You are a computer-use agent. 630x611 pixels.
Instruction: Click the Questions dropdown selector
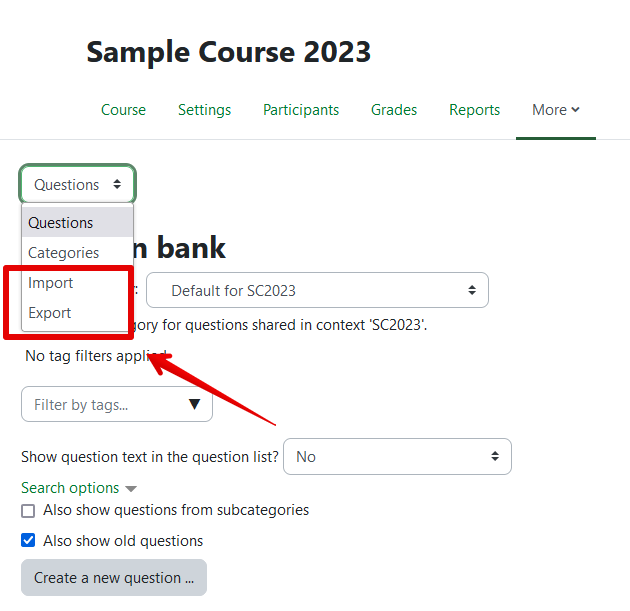[78, 185]
